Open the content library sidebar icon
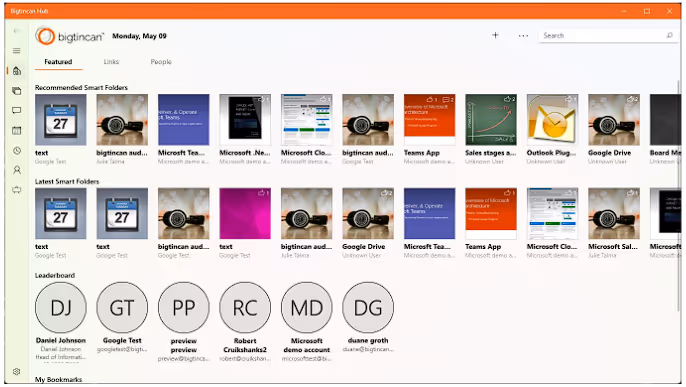Viewport: 686px width, 387px height. pos(17,91)
